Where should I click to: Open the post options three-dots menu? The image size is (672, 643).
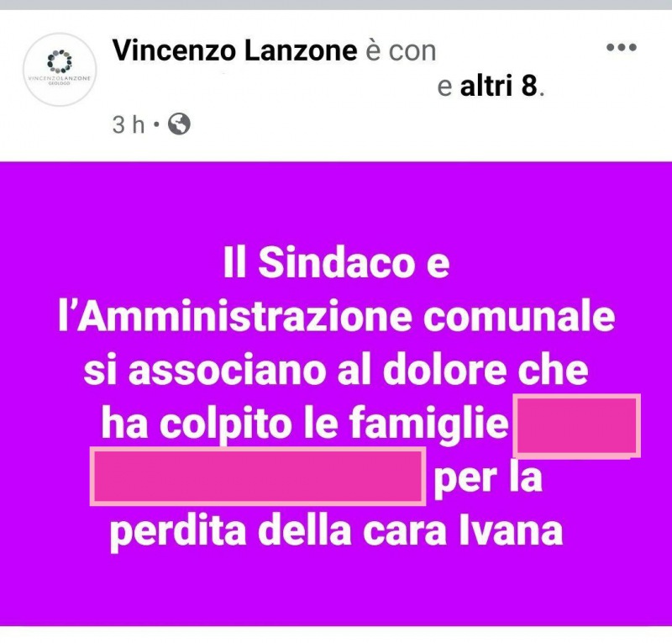pyautogui.click(x=621, y=47)
